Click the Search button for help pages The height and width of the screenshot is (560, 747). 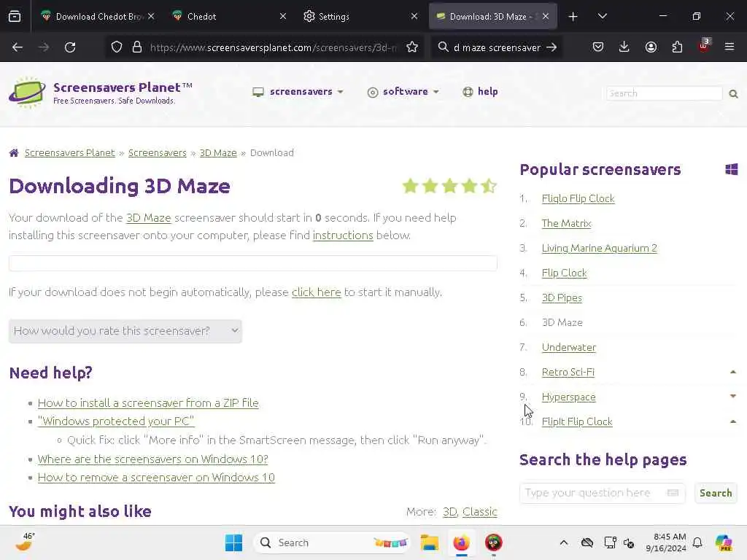[716, 493]
